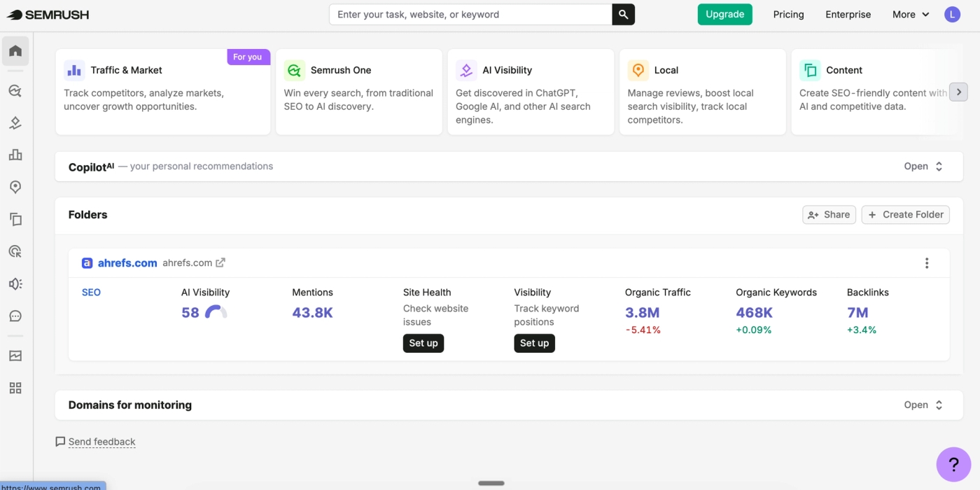Open the Pricing page

[788, 15]
